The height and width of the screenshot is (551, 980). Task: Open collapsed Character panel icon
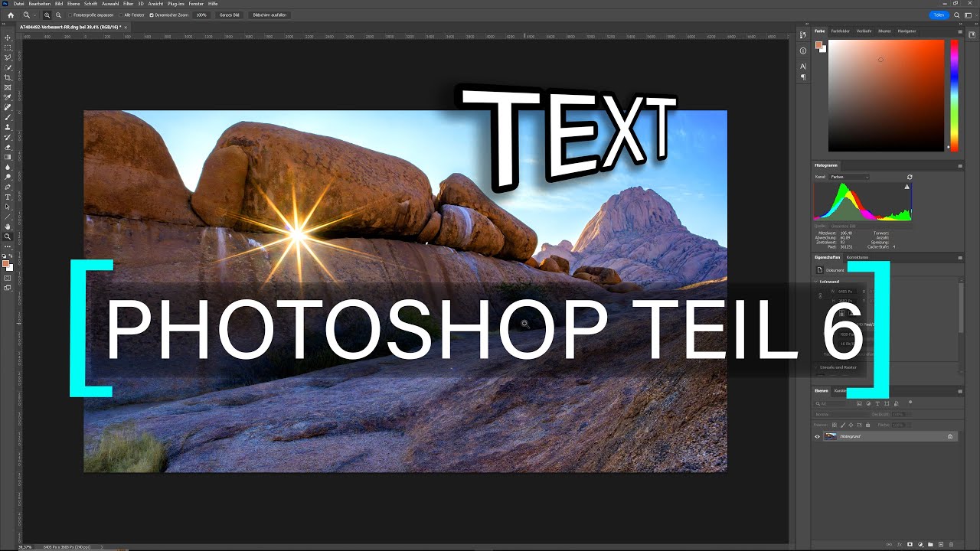click(803, 67)
